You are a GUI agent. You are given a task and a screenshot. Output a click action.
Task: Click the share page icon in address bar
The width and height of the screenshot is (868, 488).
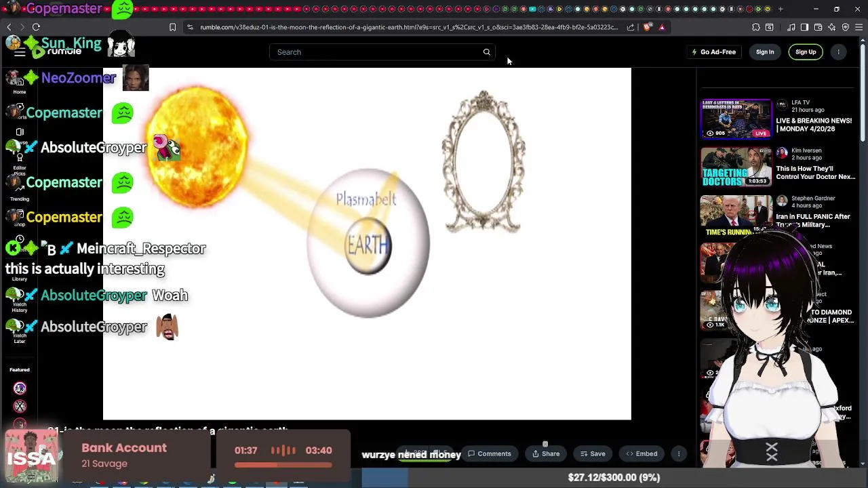click(x=631, y=27)
